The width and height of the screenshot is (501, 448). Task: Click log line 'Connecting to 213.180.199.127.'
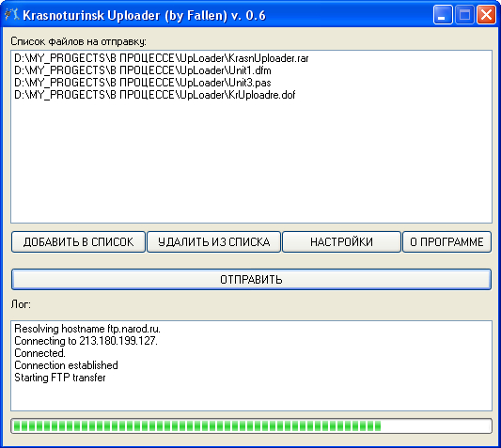coord(86,341)
